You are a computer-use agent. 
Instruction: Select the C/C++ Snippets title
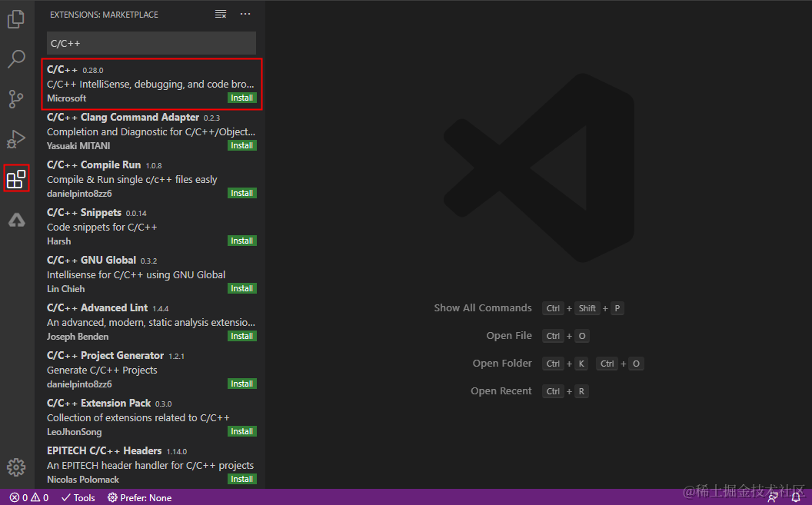coord(84,213)
